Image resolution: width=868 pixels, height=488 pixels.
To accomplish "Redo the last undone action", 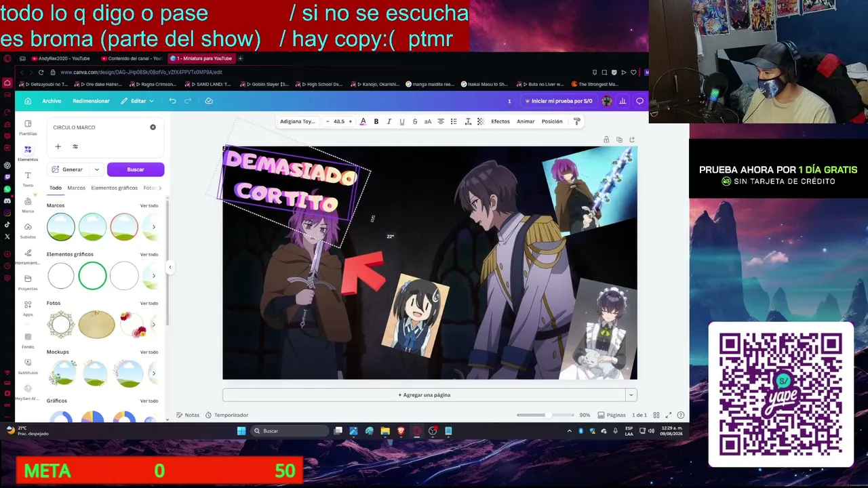I will (x=188, y=101).
